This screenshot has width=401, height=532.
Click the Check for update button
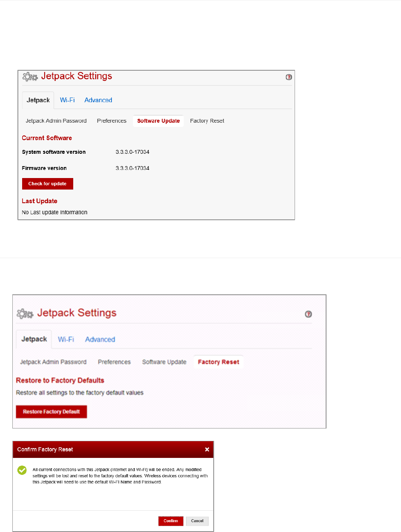[48, 184]
